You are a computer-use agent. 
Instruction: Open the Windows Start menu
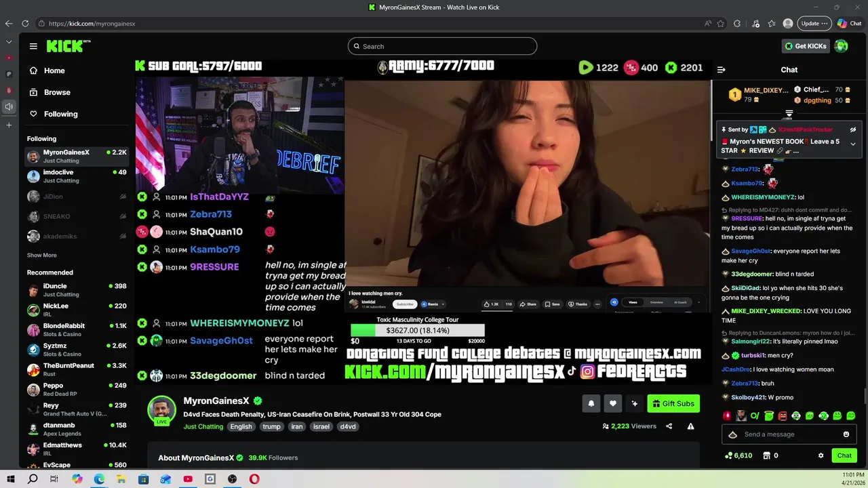(11, 479)
